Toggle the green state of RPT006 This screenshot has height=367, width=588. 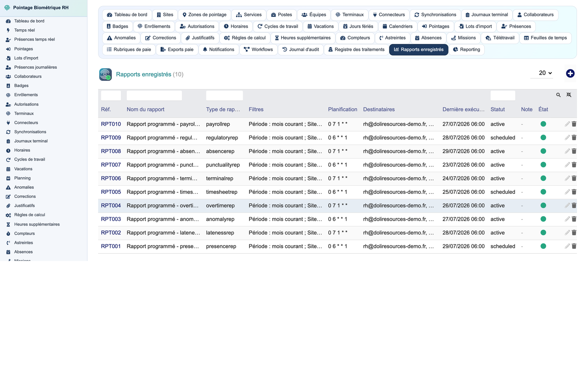(x=543, y=178)
